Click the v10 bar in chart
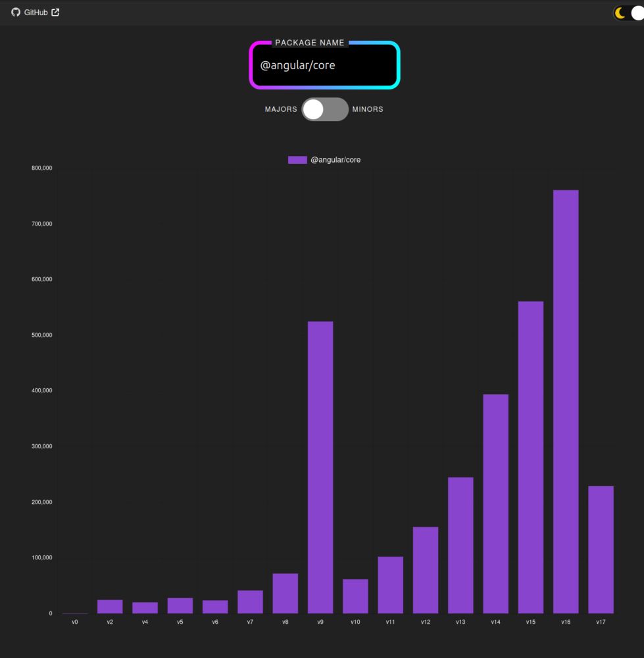The width and height of the screenshot is (644, 658). [x=355, y=596]
